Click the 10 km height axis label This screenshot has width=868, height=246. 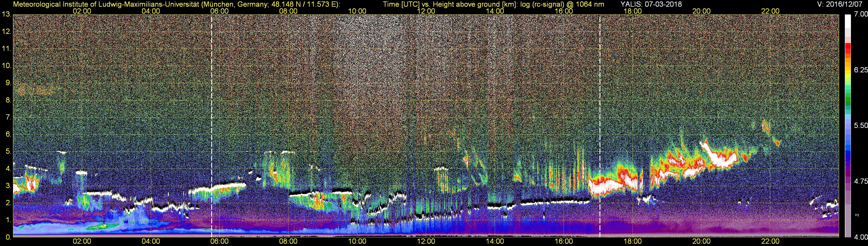(6, 66)
